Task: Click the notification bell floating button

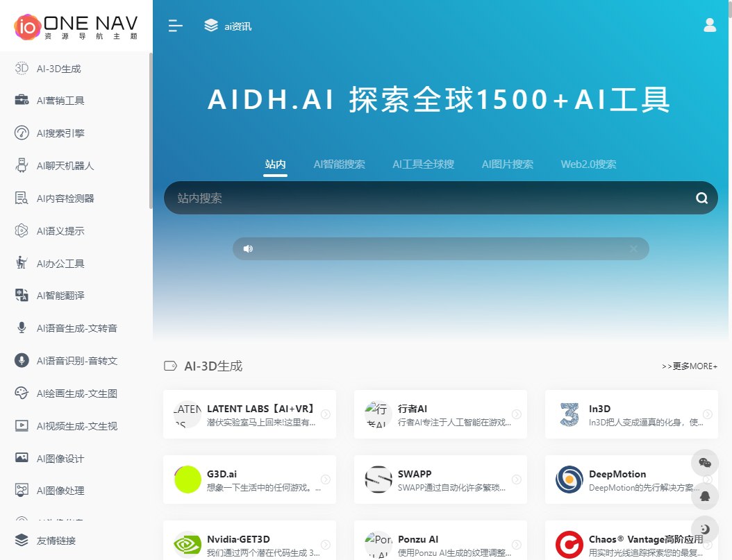Action: click(705, 495)
